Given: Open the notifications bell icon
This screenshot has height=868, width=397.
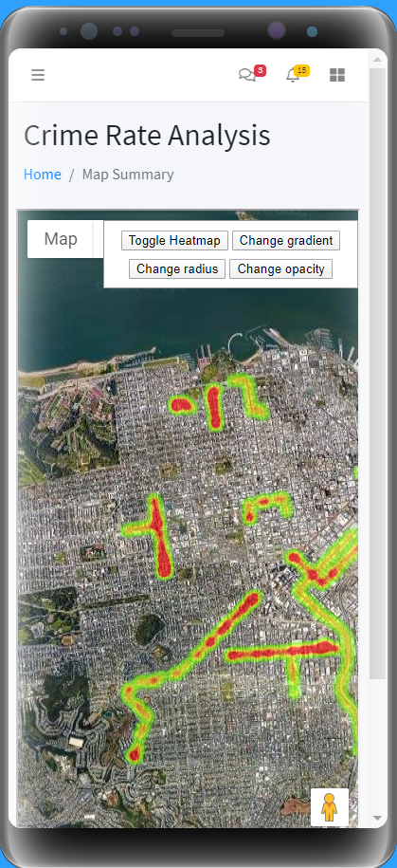Looking at the screenshot, I should [293, 76].
